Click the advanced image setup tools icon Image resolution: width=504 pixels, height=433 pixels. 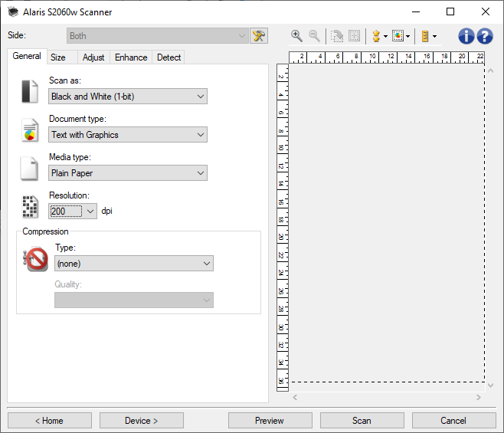click(259, 36)
